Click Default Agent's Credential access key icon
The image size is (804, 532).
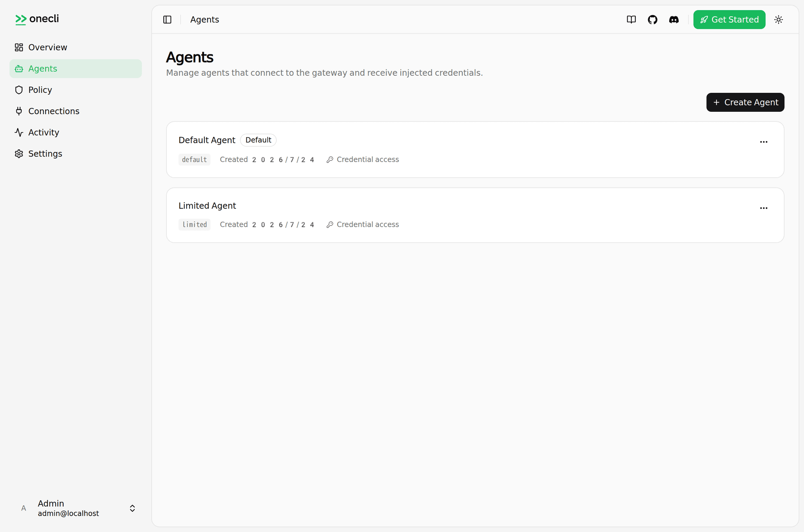(330, 159)
